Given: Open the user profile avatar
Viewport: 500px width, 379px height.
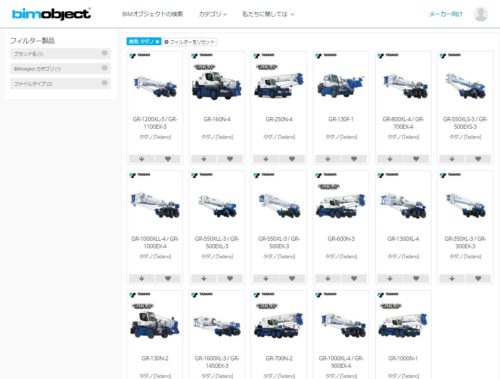Looking at the screenshot, I should (x=481, y=14).
